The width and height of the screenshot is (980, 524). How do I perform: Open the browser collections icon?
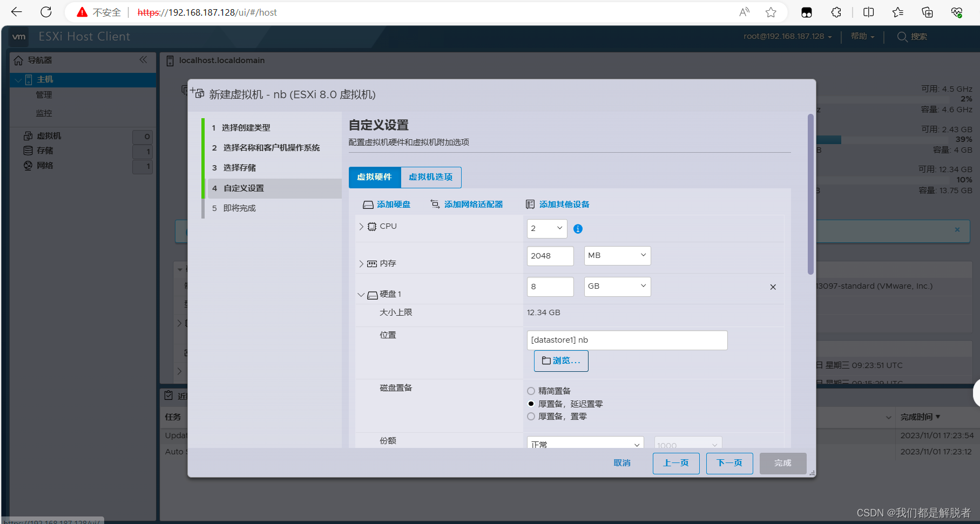(x=927, y=12)
